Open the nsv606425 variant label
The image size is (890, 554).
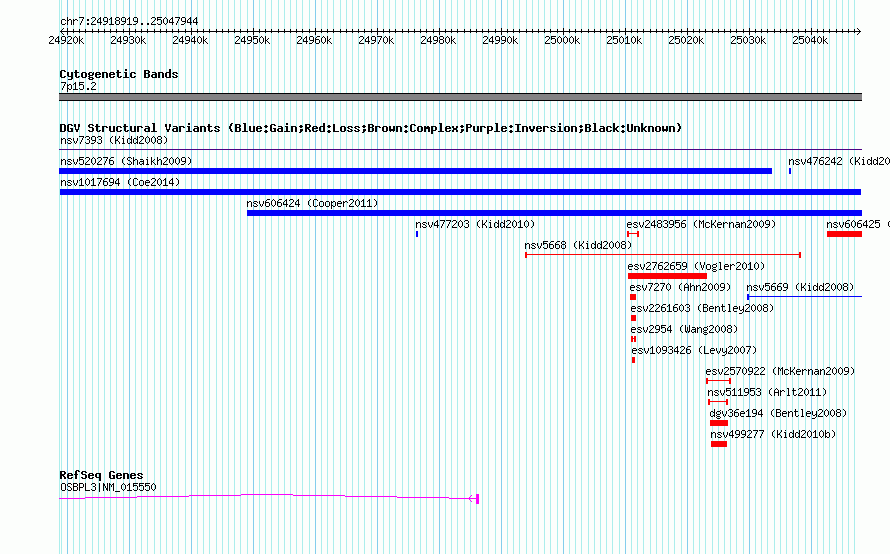click(858, 224)
